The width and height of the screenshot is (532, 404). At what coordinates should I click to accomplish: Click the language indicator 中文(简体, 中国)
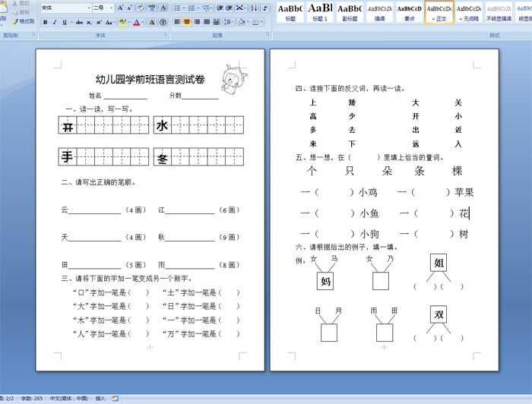(69, 399)
